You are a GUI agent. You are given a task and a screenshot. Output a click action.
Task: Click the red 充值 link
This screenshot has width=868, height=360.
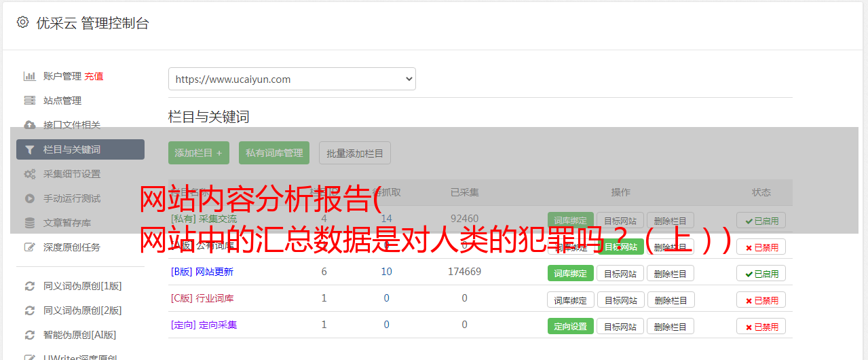94,76
